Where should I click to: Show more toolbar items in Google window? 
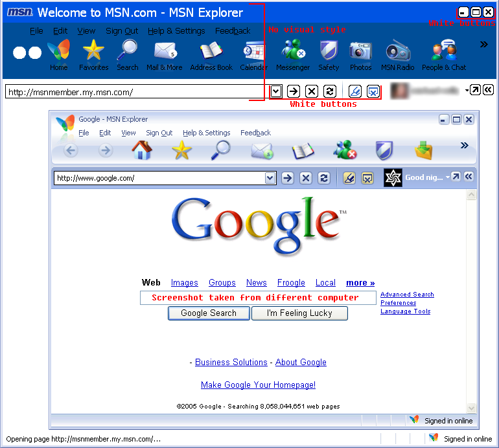(x=464, y=145)
